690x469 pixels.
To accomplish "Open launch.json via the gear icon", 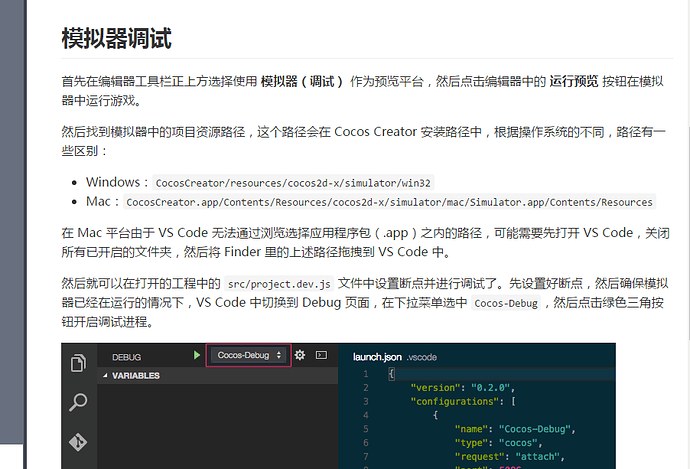I will click(300, 355).
